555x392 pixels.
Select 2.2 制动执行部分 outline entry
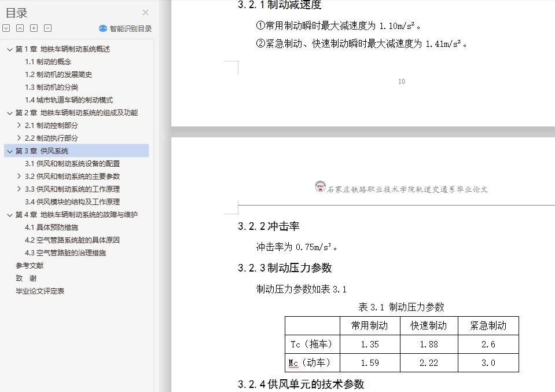pyautogui.click(x=52, y=138)
